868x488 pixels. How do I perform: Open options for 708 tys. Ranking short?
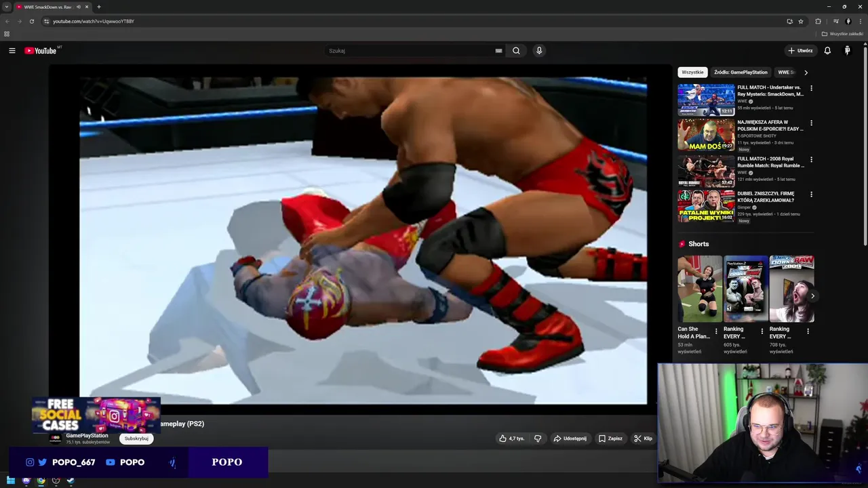(808, 331)
